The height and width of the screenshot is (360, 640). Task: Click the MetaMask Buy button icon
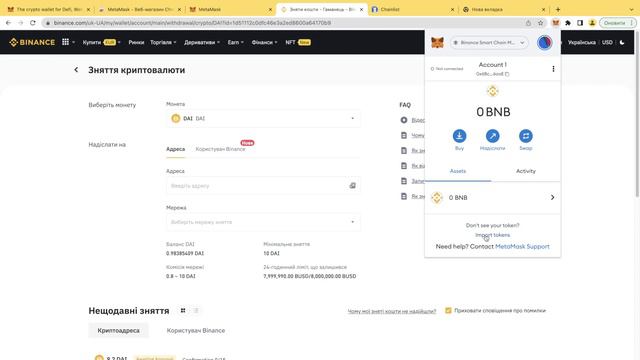(x=459, y=136)
